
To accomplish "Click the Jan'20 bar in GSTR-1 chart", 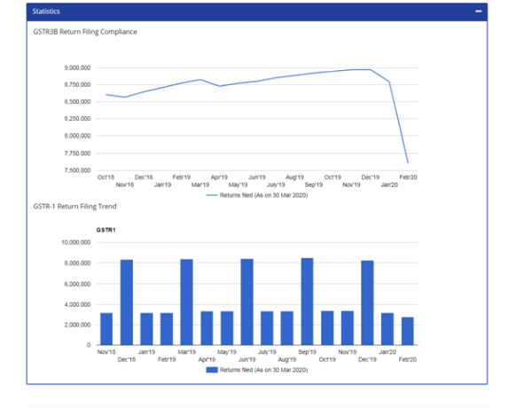I will [x=387, y=328].
